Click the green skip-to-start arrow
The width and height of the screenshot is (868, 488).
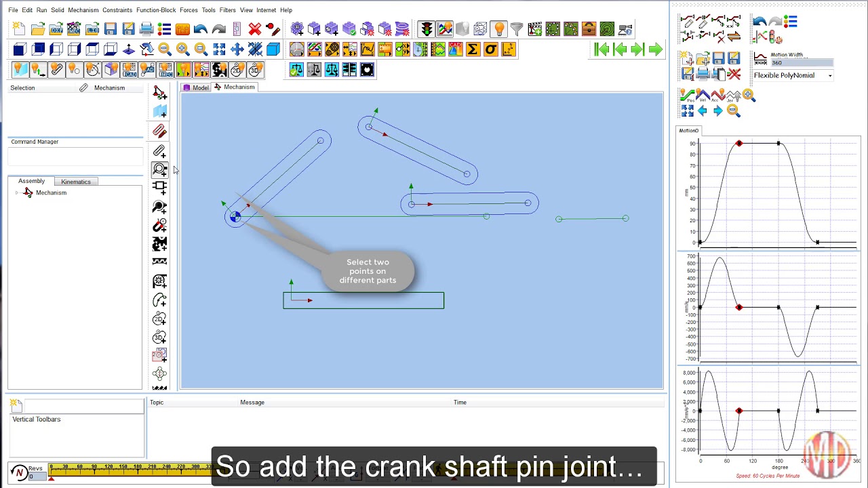click(601, 49)
